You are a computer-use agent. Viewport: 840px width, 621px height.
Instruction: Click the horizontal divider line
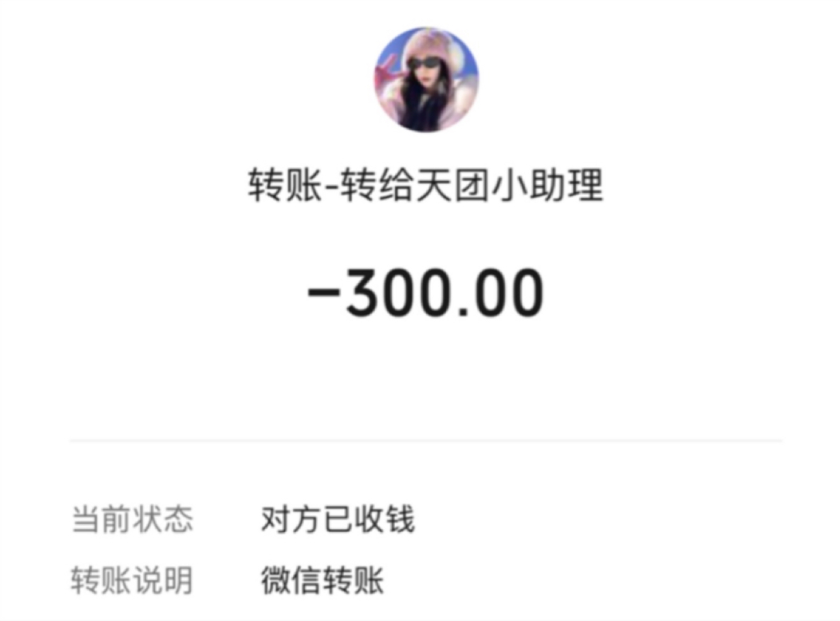tap(426, 441)
